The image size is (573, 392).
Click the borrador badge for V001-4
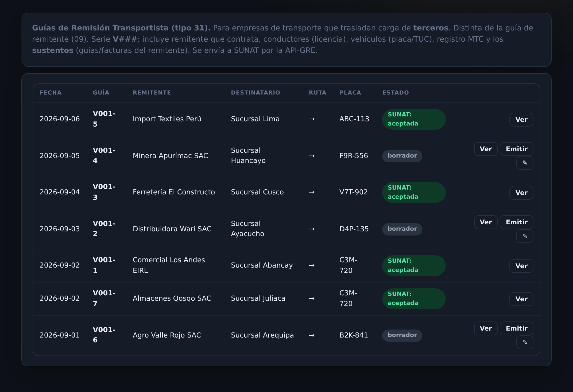tap(402, 156)
